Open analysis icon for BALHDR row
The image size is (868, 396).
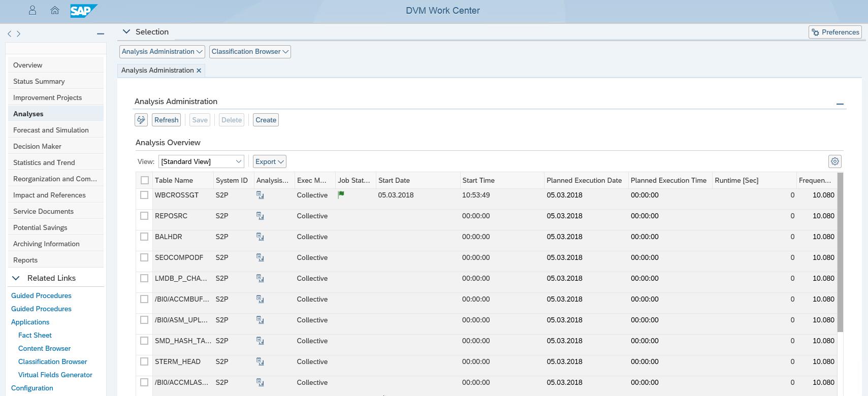click(x=260, y=237)
